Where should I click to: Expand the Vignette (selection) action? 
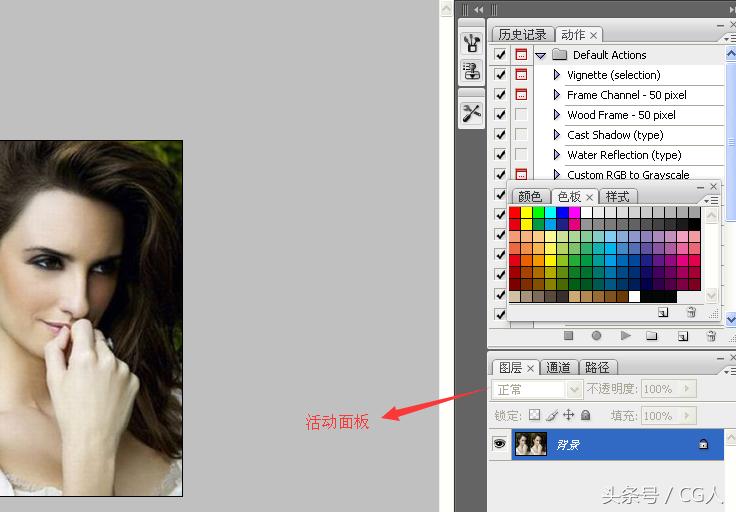tap(557, 75)
